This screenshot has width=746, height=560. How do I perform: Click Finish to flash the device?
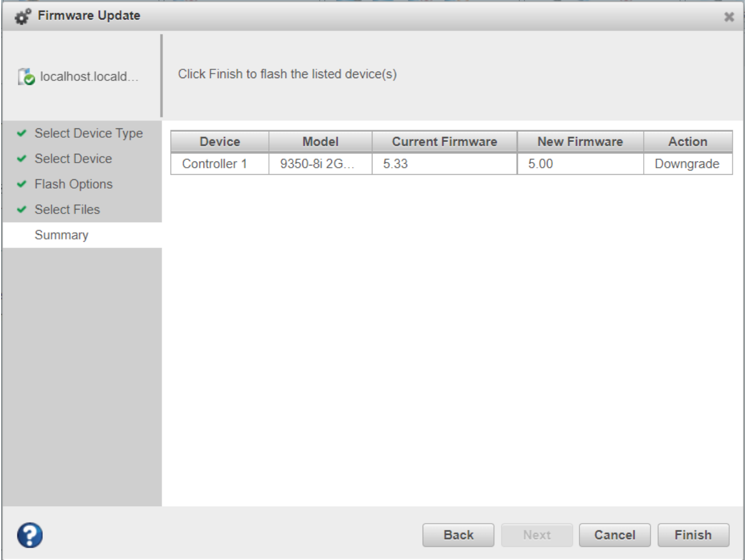[693, 535]
